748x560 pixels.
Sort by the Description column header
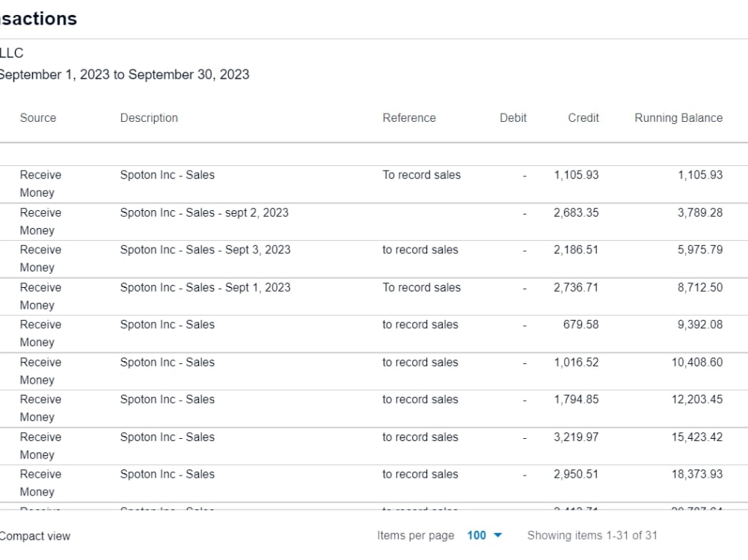tap(149, 117)
